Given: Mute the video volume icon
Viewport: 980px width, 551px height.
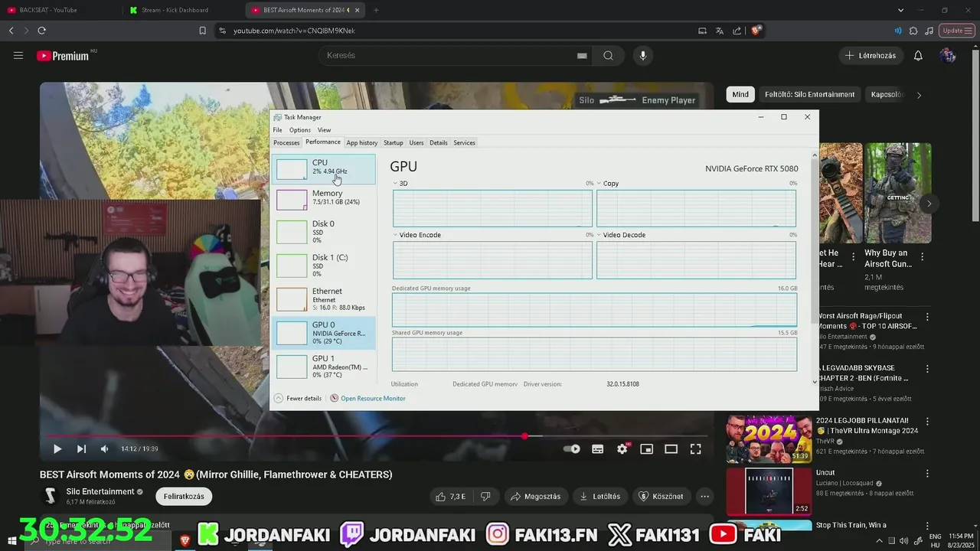Looking at the screenshot, I should click(x=105, y=449).
